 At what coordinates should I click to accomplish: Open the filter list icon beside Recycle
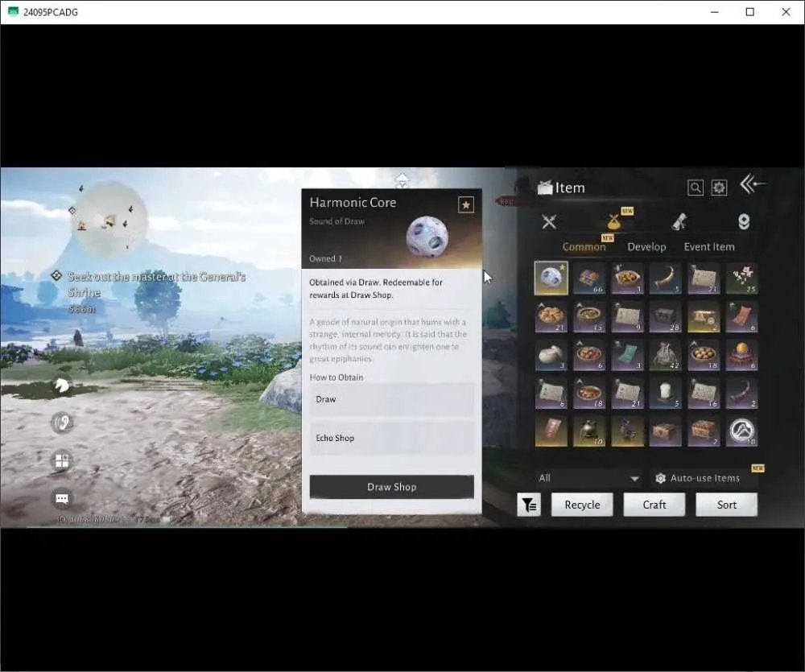tap(529, 505)
